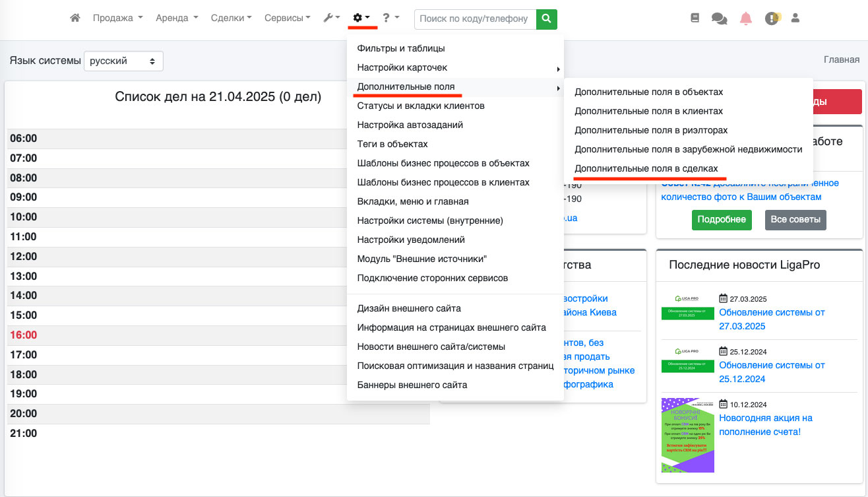Open the question mark help menu
Image resolution: width=868 pixels, height=497 pixels.
pyautogui.click(x=390, y=18)
